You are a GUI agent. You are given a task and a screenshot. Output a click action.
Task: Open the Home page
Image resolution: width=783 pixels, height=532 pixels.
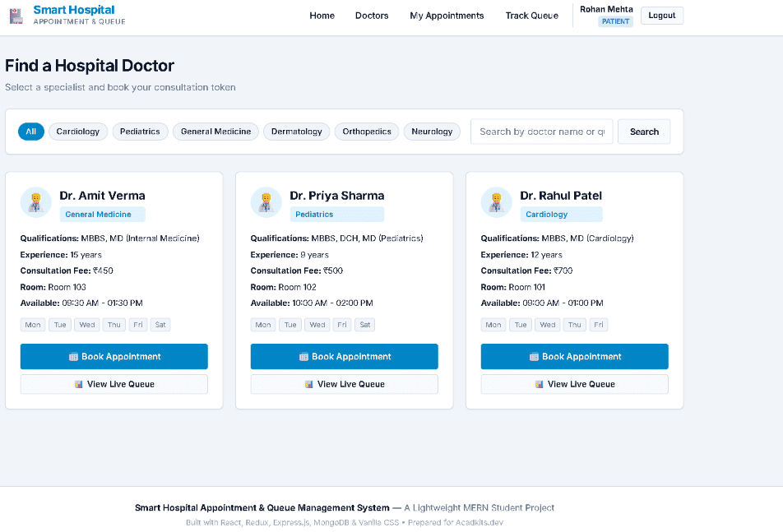pos(322,16)
